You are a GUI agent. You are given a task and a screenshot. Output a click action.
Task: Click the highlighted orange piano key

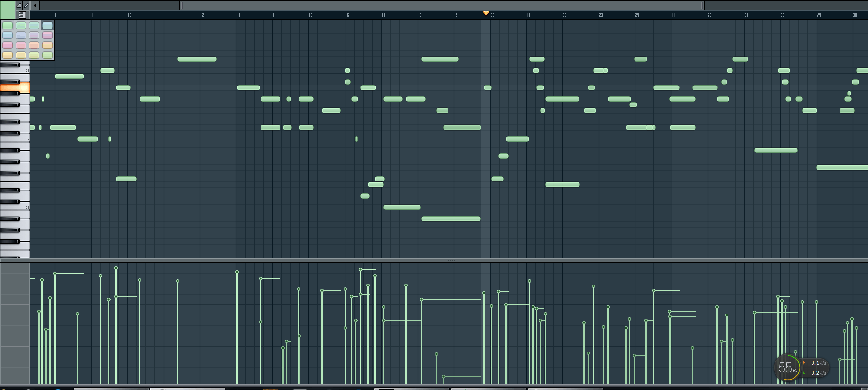pos(15,87)
